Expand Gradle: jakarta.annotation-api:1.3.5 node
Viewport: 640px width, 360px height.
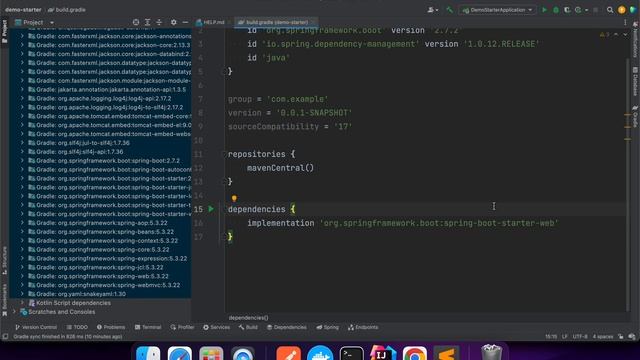pos(22,89)
